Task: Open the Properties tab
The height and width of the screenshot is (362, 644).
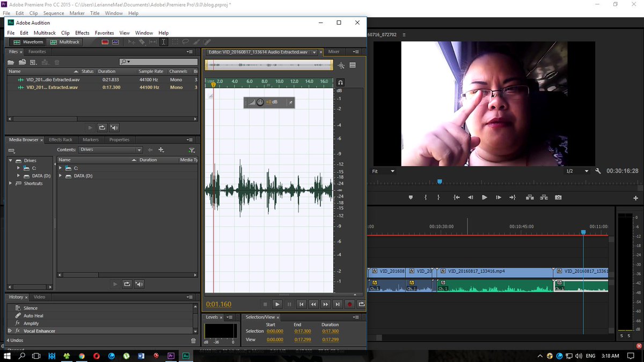Action: pos(119,140)
